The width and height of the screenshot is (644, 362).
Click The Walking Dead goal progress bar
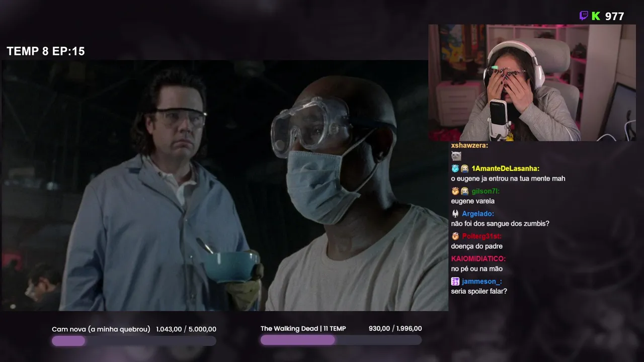click(x=341, y=340)
